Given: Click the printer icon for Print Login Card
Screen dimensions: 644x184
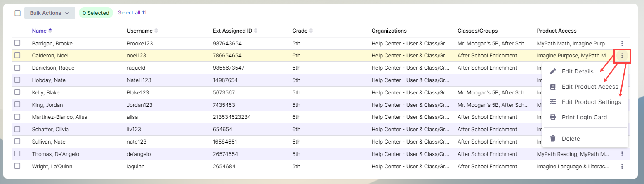Looking at the screenshot, I should pos(553,117).
